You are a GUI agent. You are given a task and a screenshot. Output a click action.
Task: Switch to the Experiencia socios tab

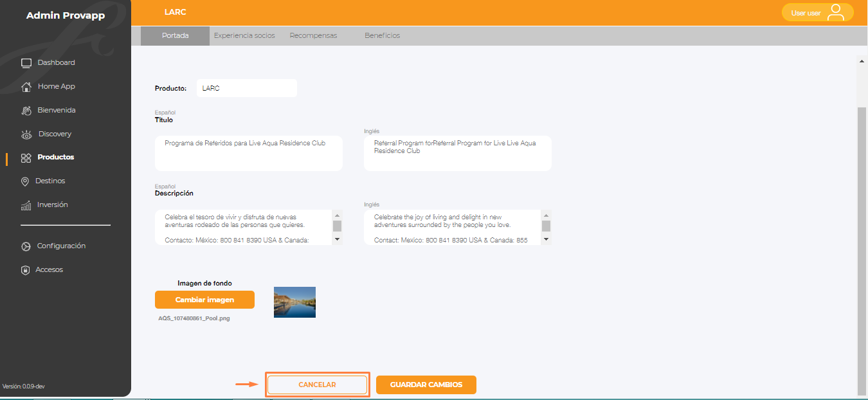click(x=244, y=36)
